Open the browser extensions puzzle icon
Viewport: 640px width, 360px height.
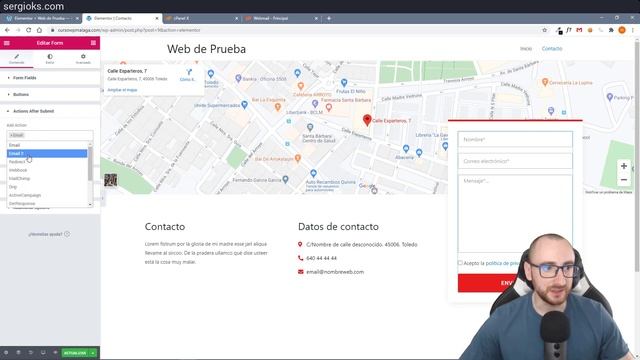click(611, 30)
